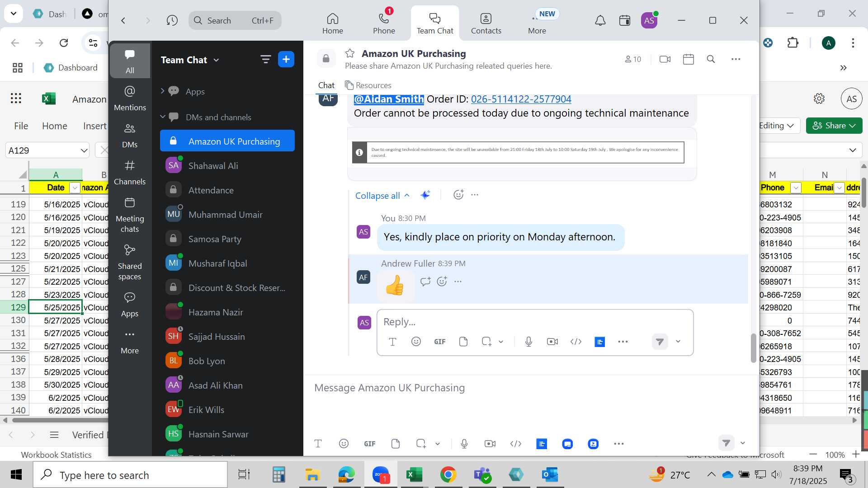Expand screenshot dropdown in main composer
Screen dimensions: 868x488
pos(438,444)
